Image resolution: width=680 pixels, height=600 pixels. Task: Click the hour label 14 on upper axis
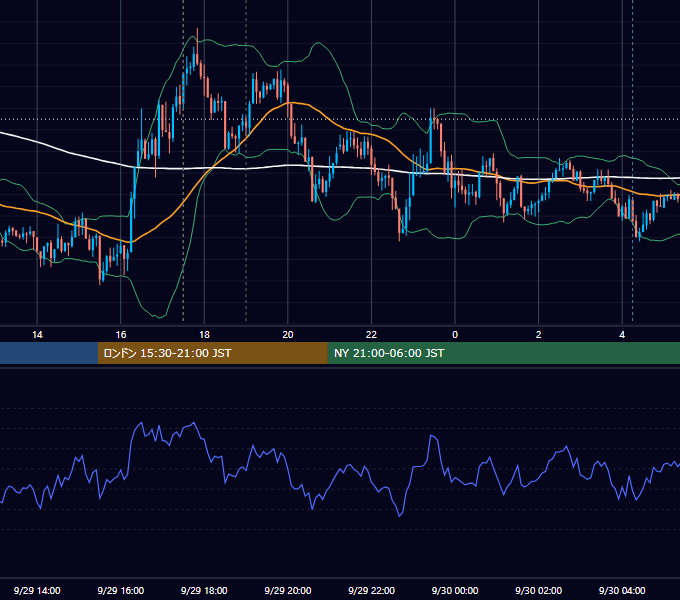click(37, 335)
